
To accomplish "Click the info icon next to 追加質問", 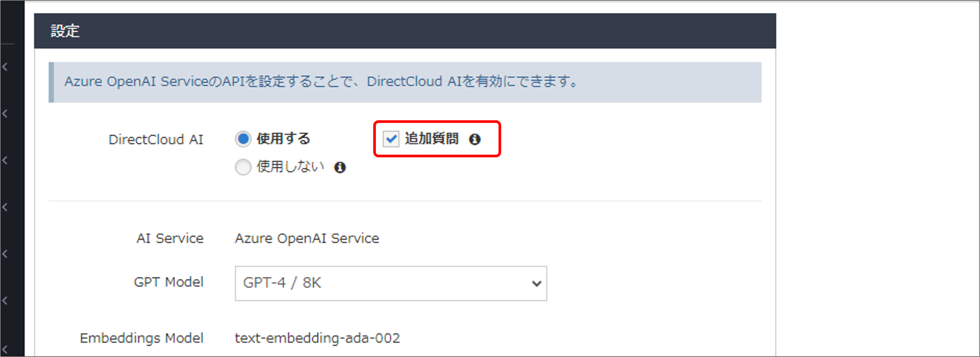I will pyautogui.click(x=476, y=139).
